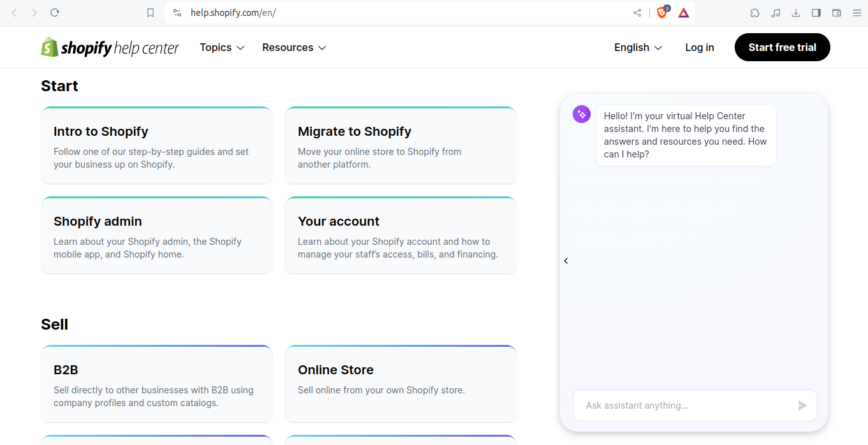Collapse the assistant chat panel arrow
Image resolution: width=868 pixels, height=445 pixels.
pyautogui.click(x=566, y=261)
